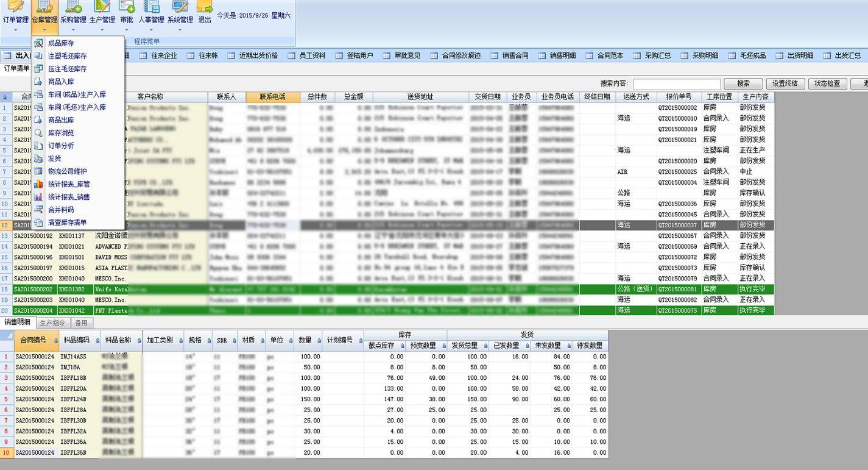Open the 人事管理 module icon
This screenshot has width=868, height=470.
coord(150,13)
